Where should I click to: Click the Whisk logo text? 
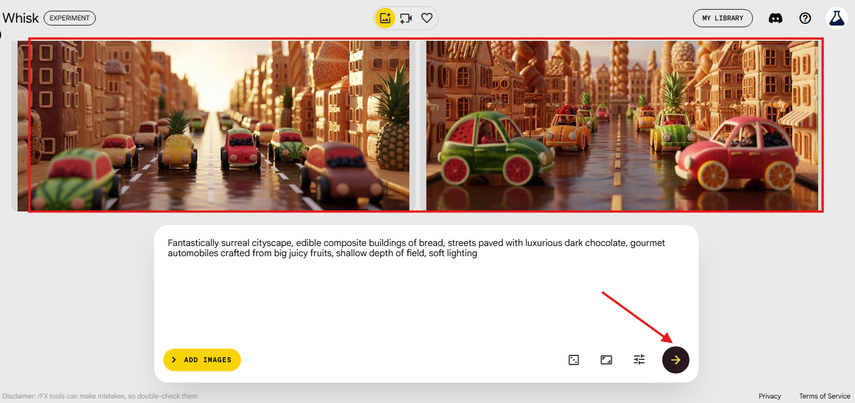click(x=20, y=18)
